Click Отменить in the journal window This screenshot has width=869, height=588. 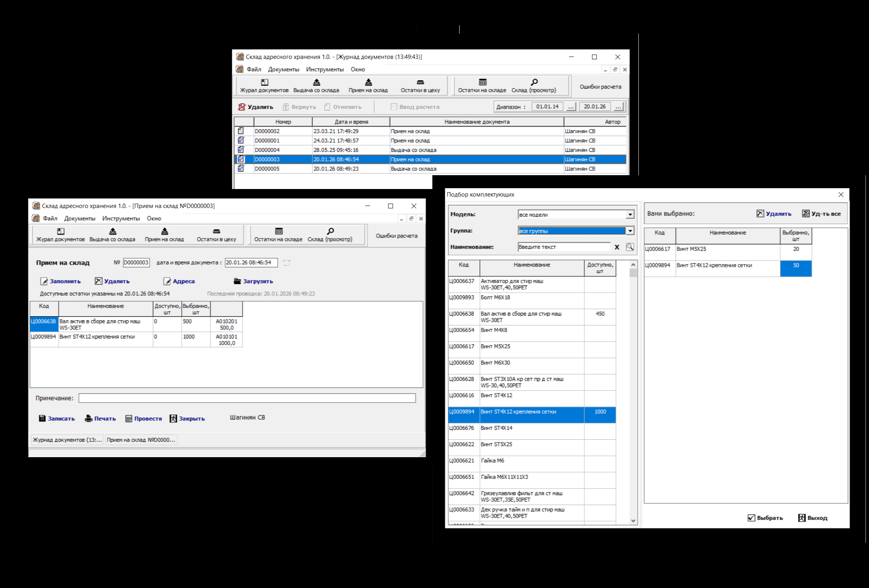[343, 107]
